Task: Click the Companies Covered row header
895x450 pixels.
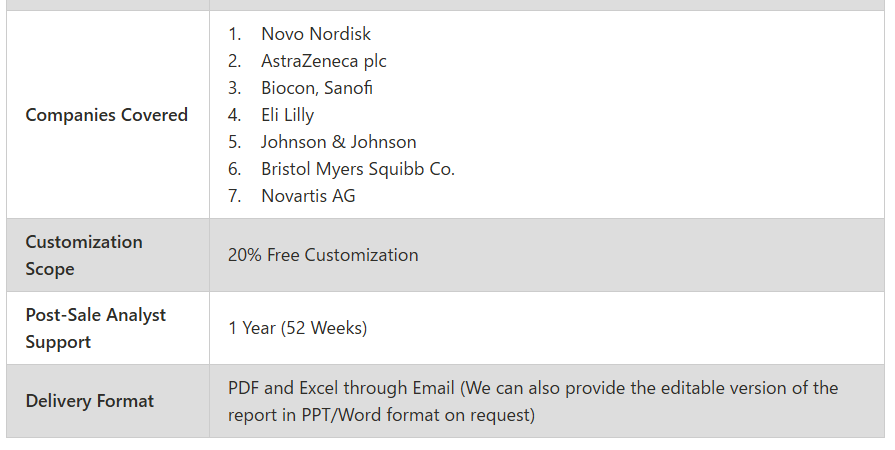Action: (107, 115)
